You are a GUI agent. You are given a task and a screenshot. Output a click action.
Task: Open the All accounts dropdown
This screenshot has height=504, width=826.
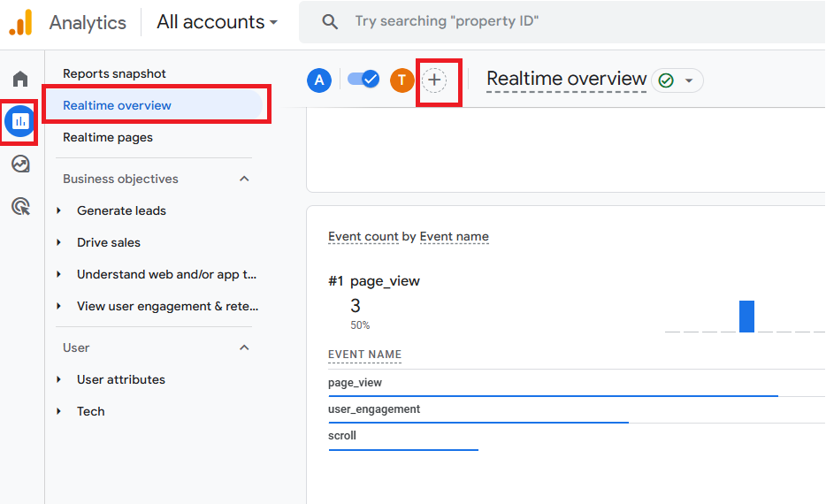pyautogui.click(x=217, y=22)
